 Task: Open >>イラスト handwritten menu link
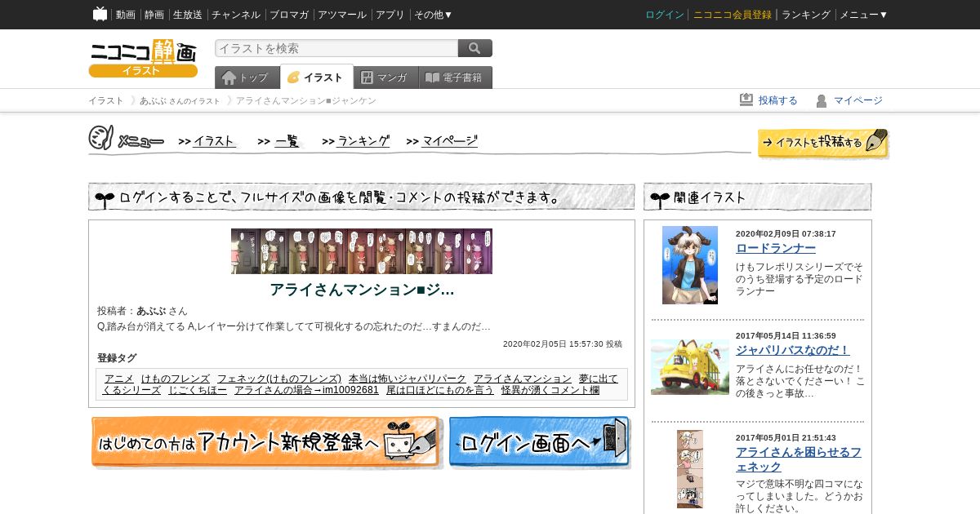(207, 141)
